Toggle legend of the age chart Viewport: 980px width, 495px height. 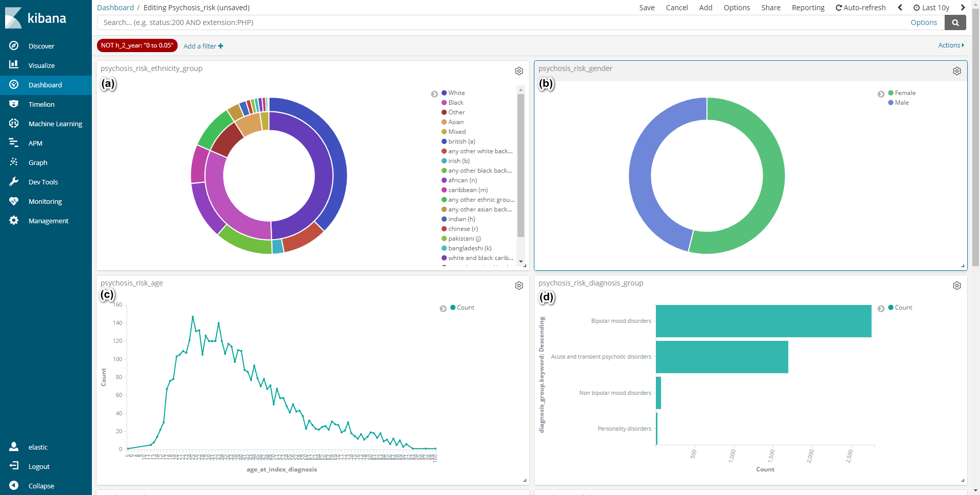(443, 309)
